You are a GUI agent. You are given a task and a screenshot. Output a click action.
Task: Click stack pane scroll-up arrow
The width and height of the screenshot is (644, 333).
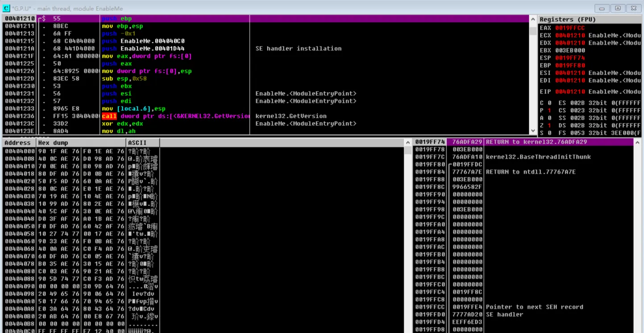tap(637, 143)
